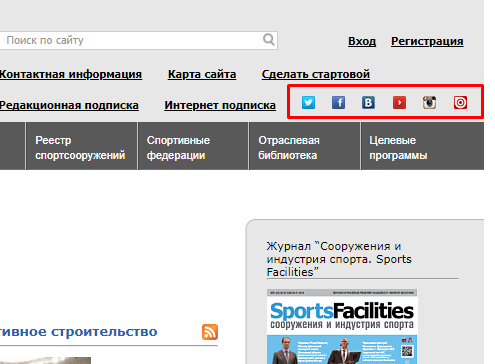Open the Вход login link
Screen dimensions: 495x364
pyautogui.click(x=362, y=41)
